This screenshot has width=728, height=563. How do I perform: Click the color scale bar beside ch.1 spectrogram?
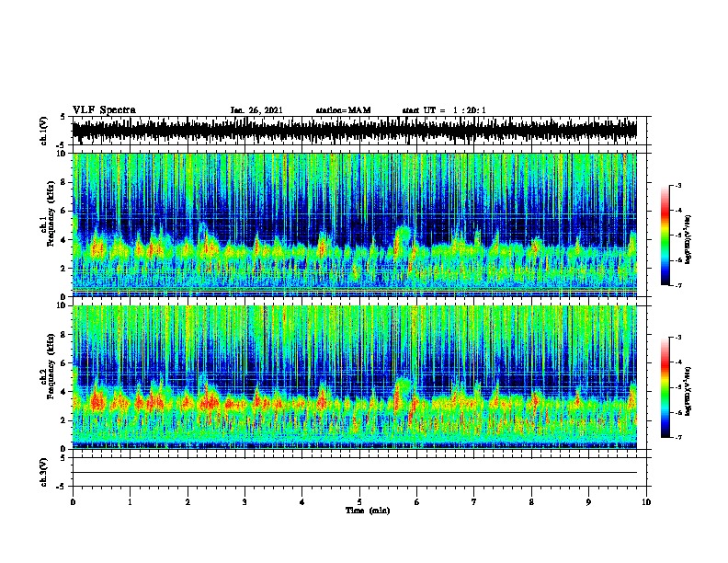[x=665, y=236]
